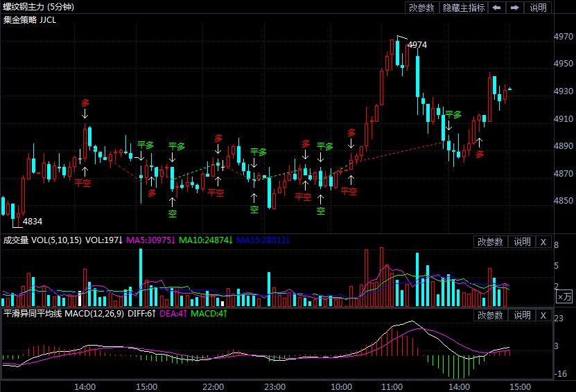Close the MACD indicator panel
This screenshot has height=392, width=576.
(x=543, y=315)
